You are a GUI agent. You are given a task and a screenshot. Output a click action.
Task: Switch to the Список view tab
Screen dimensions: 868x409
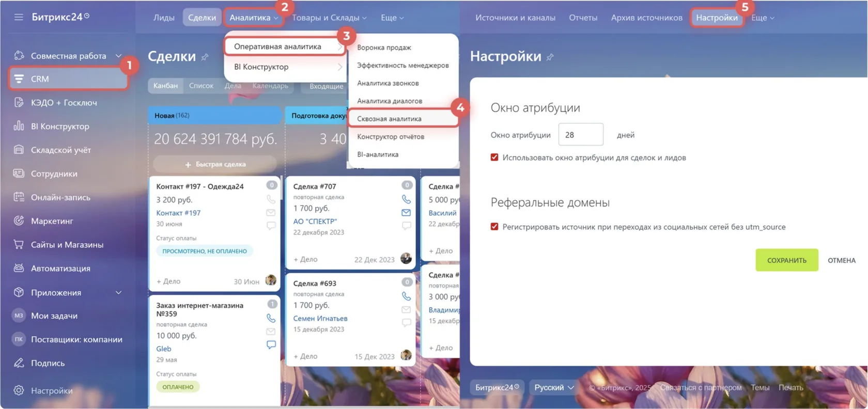pyautogui.click(x=201, y=86)
